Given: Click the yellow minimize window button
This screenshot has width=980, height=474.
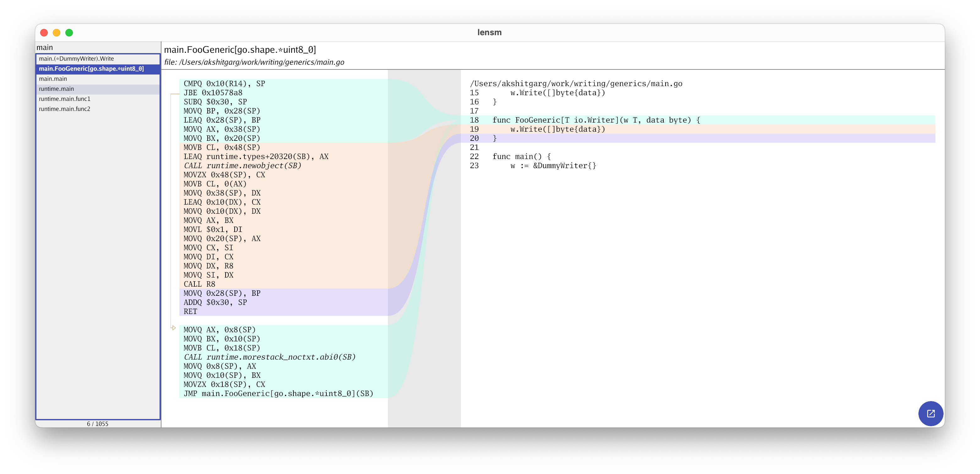Looking at the screenshot, I should 57,33.
